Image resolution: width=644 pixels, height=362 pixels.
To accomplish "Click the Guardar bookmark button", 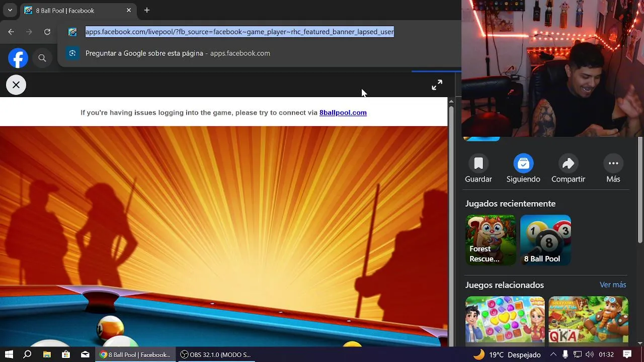I will 478,169.
